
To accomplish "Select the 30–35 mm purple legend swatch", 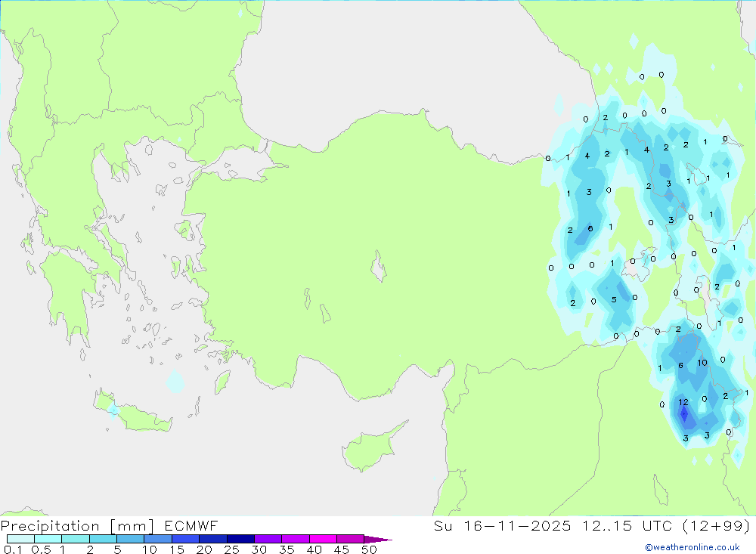I will click(x=268, y=539).
